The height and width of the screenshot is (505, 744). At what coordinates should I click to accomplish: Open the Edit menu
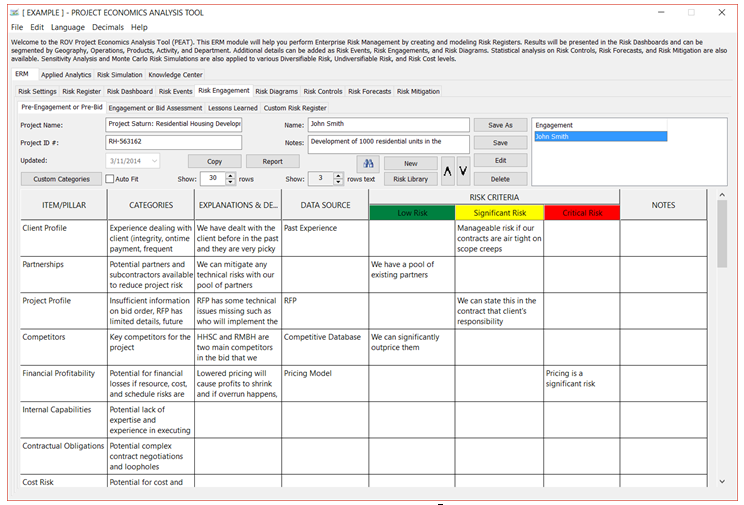[x=37, y=27]
